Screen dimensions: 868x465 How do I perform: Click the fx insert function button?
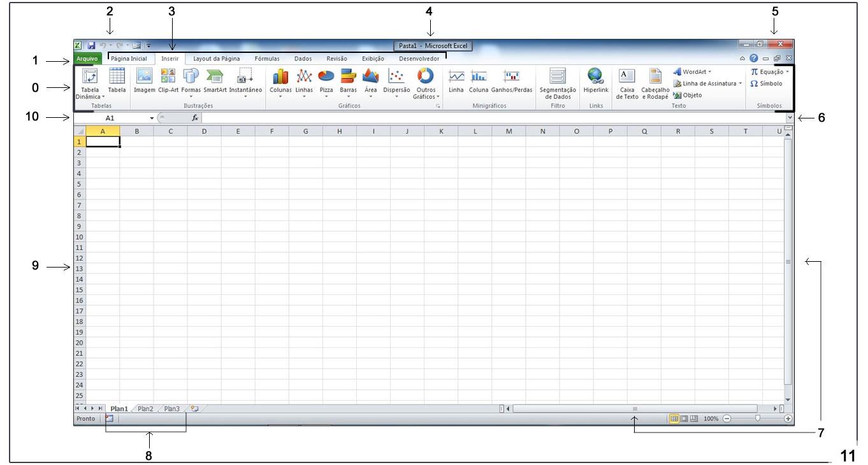195,118
